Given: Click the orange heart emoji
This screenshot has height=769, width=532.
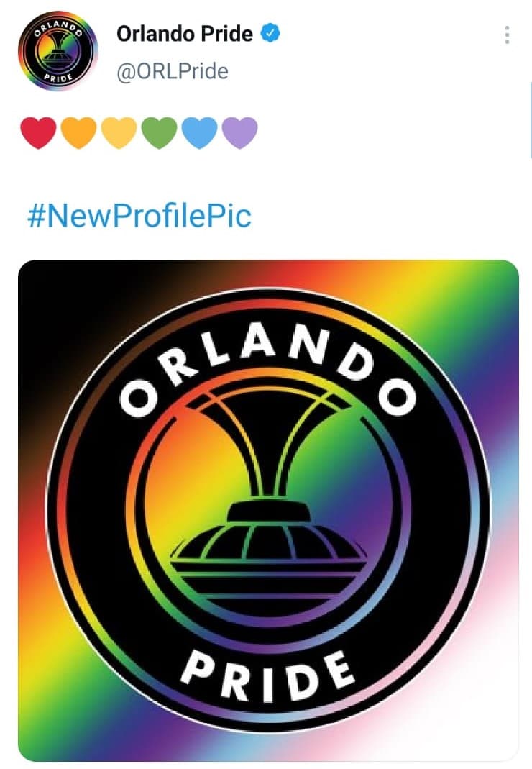Looking at the screenshot, I should coord(79,132).
